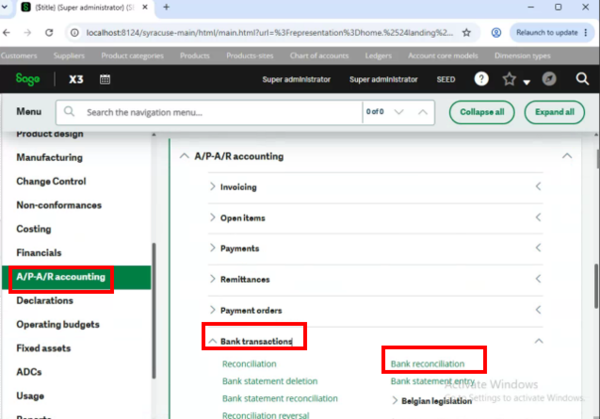Open Reconciliation reversal link
Image resolution: width=600 pixels, height=419 pixels.
click(266, 415)
